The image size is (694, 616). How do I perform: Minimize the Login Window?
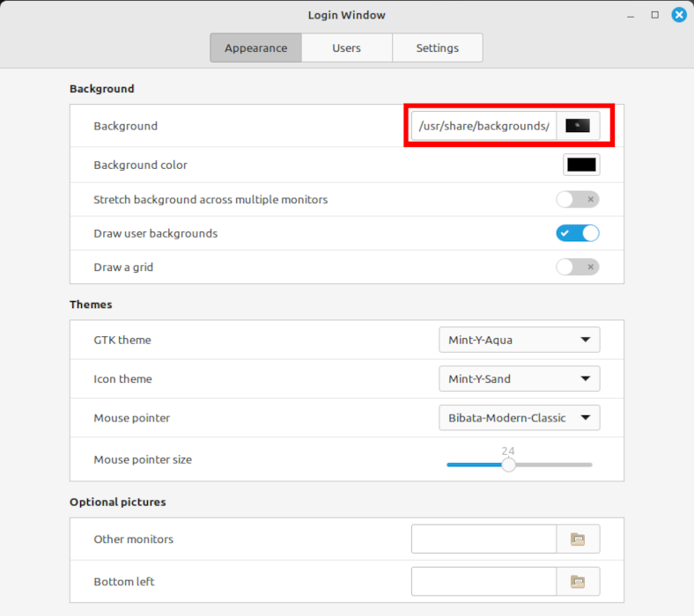(631, 16)
